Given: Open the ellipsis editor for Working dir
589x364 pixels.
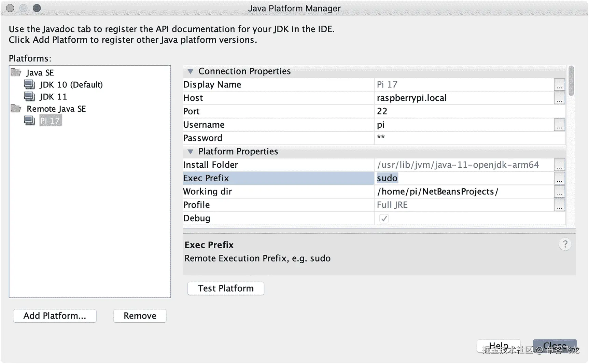Looking at the screenshot, I should tap(559, 192).
